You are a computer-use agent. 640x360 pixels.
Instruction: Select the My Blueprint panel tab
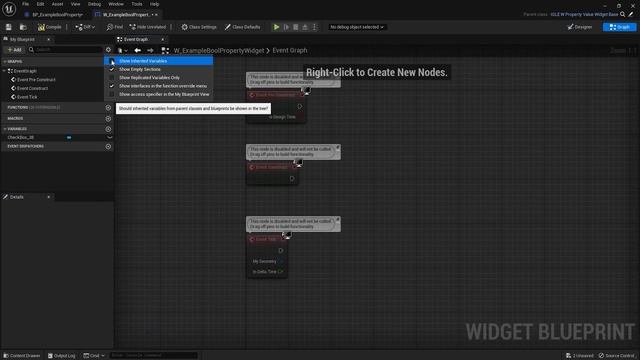pyautogui.click(x=22, y=40)
